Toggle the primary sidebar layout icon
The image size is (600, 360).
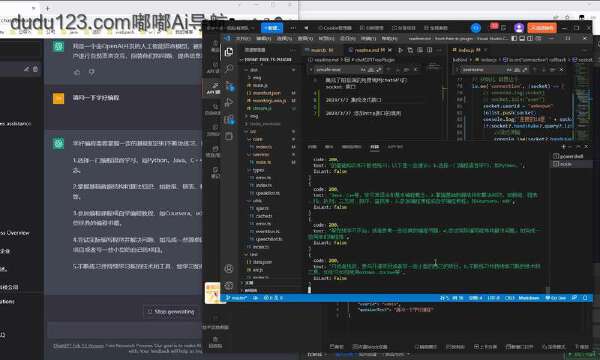pos(514,38)
